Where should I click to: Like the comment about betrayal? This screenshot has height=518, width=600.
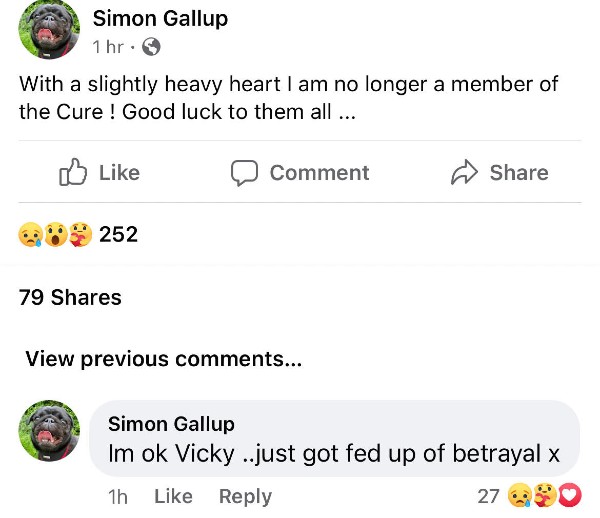[x=173, y=496]
